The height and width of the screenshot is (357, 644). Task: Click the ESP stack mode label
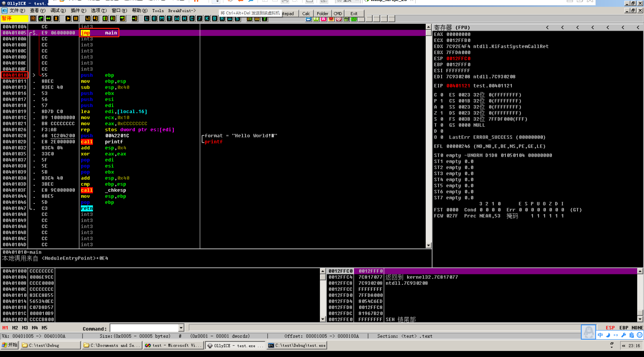610,328
